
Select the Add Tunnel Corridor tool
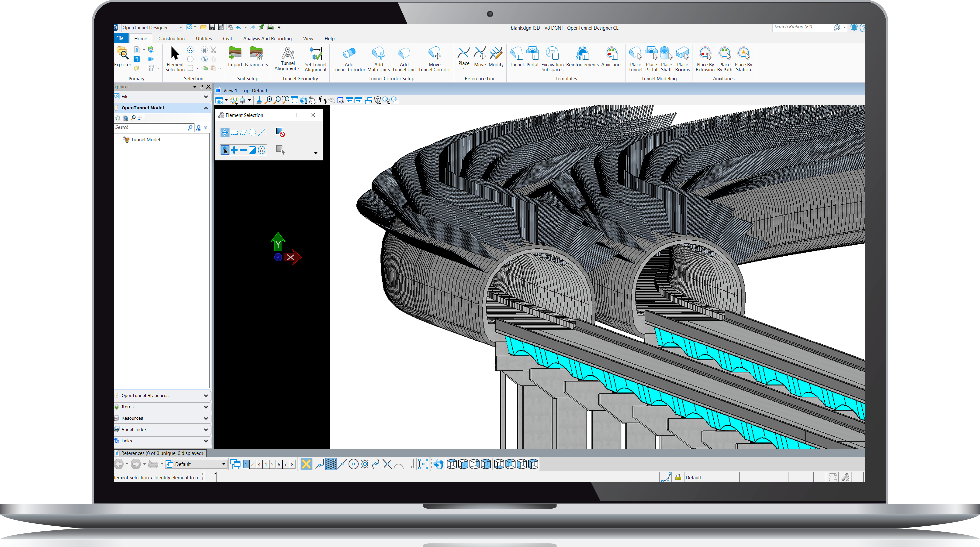pos(348,59)
